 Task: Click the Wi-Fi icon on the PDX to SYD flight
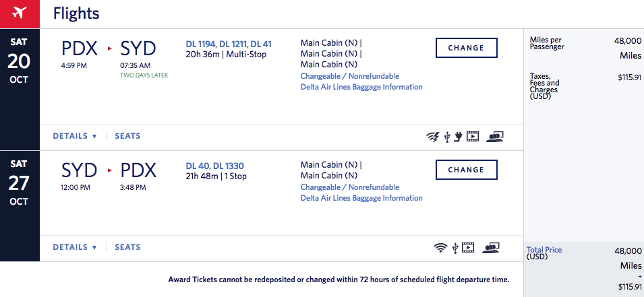tap(432, 137)
